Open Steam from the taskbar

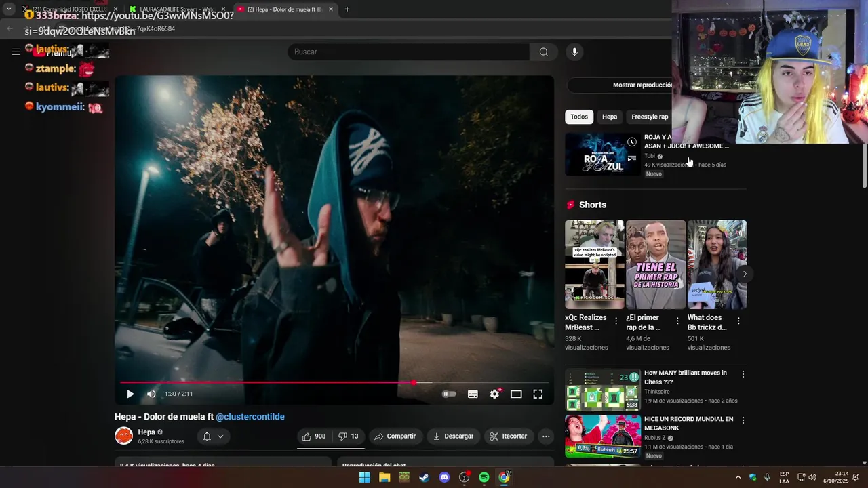coord(425,477)
